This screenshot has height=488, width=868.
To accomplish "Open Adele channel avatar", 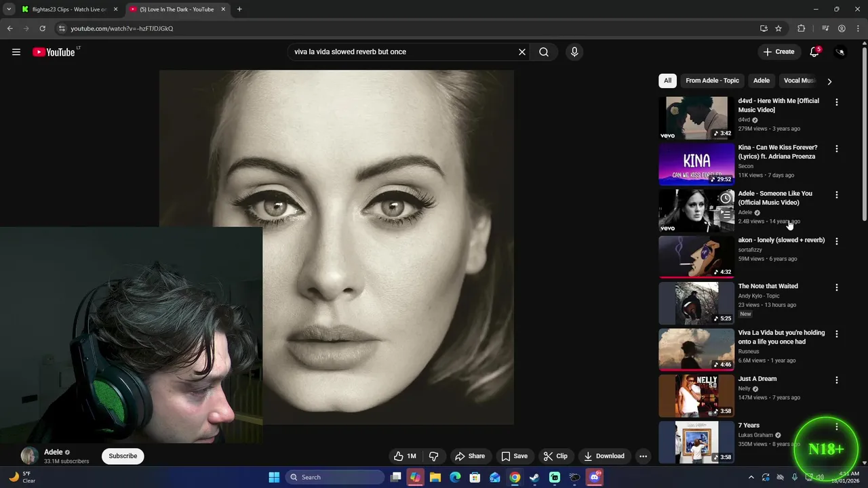I will click(x=29, y=456).
